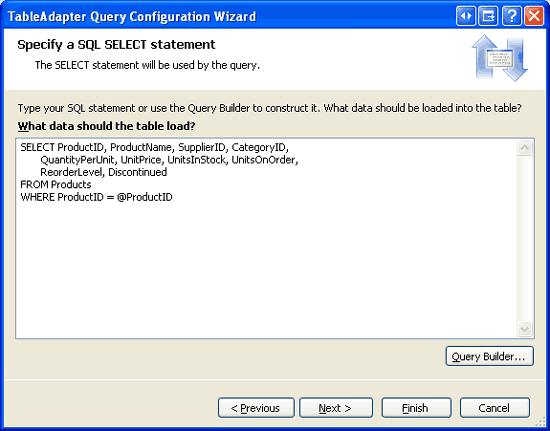Click the window-with-arrow title bar icon
The image size is (550, 431).
(x=488, y=16)
